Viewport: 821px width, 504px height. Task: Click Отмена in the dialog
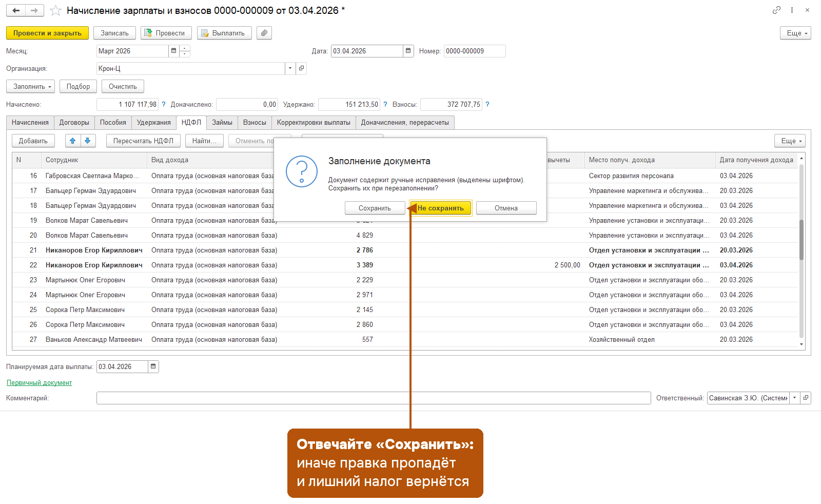pos(506,208)
